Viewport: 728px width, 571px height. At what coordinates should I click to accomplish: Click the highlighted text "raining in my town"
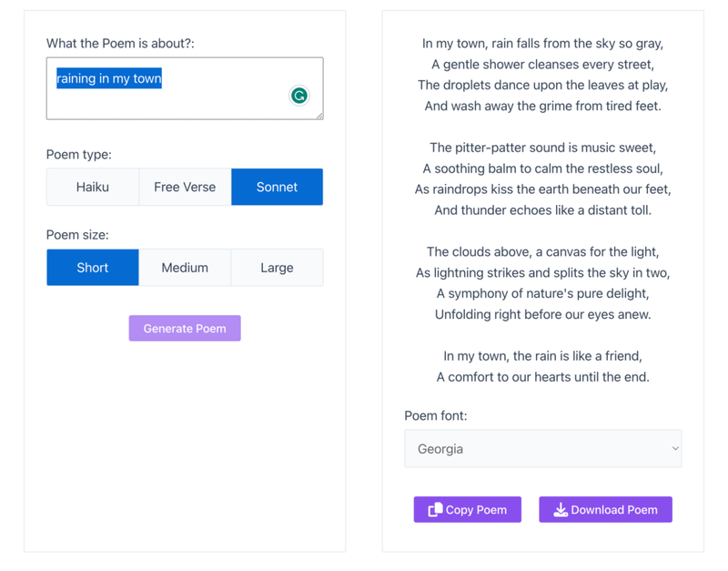pyautogui.click(x=109, y=79)
